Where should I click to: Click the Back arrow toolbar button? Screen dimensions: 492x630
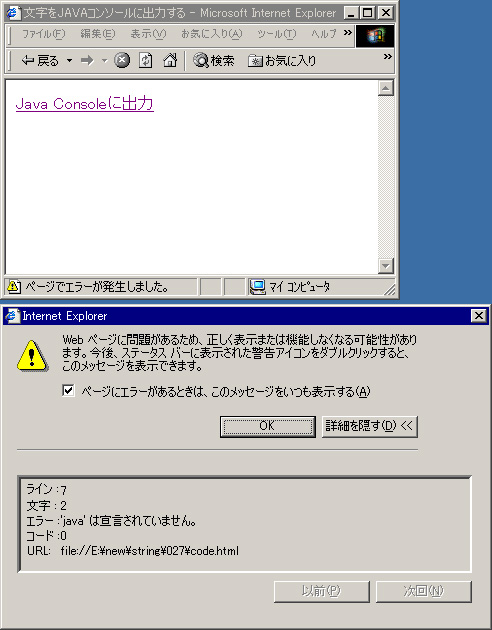[x=40, y=61]
